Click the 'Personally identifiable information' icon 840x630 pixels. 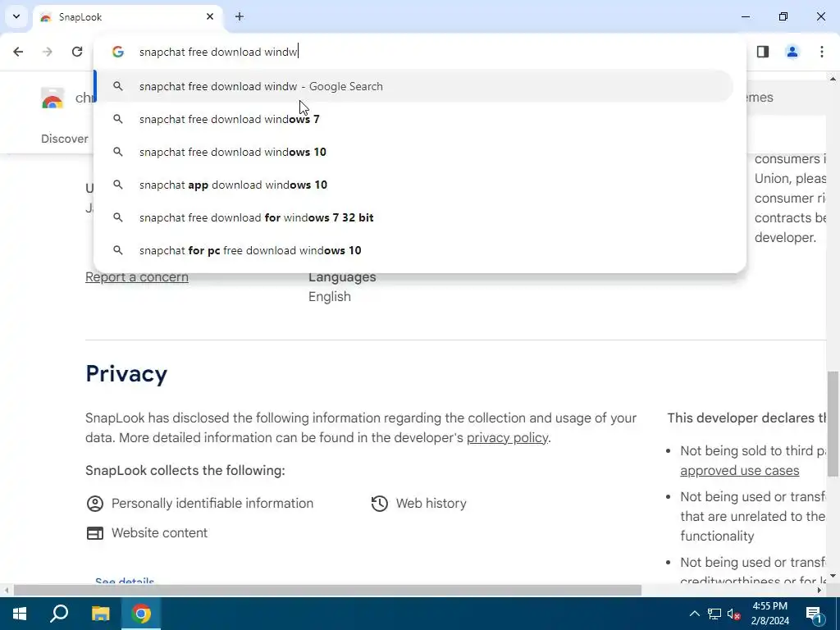click(95, 504)
